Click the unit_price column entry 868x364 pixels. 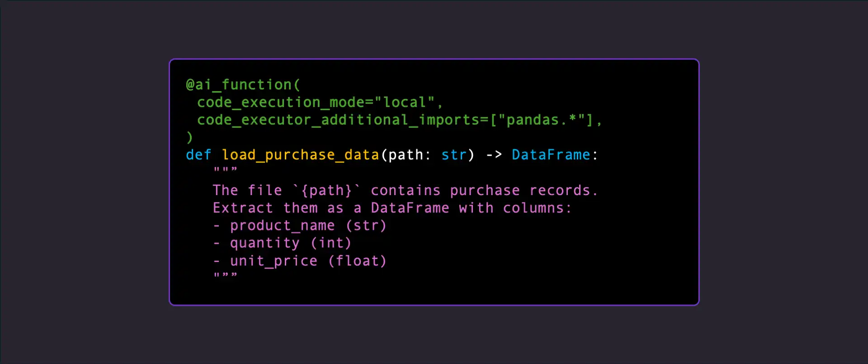point(274,261)
